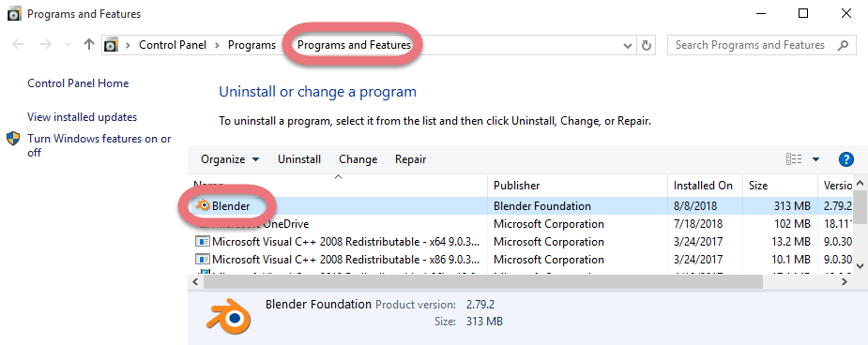868x345 pixels.
Task: Open Control Panel Home link
Action: (x=78, y=83)
